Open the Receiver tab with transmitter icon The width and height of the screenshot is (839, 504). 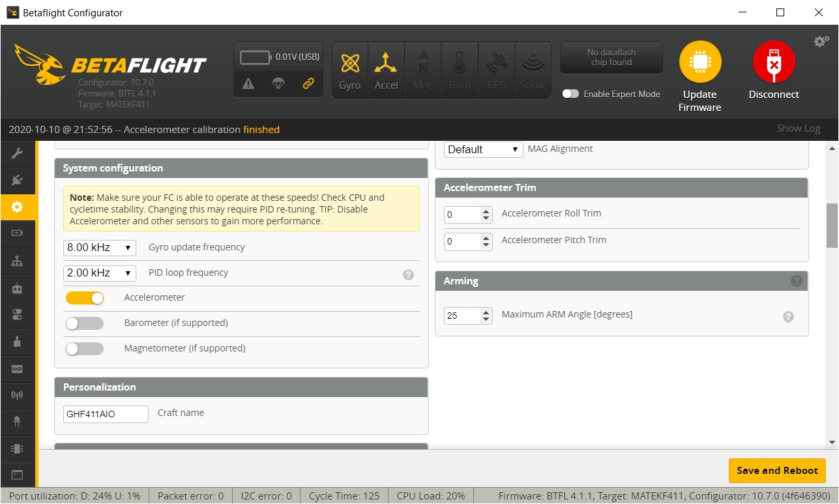pos(18,288)
